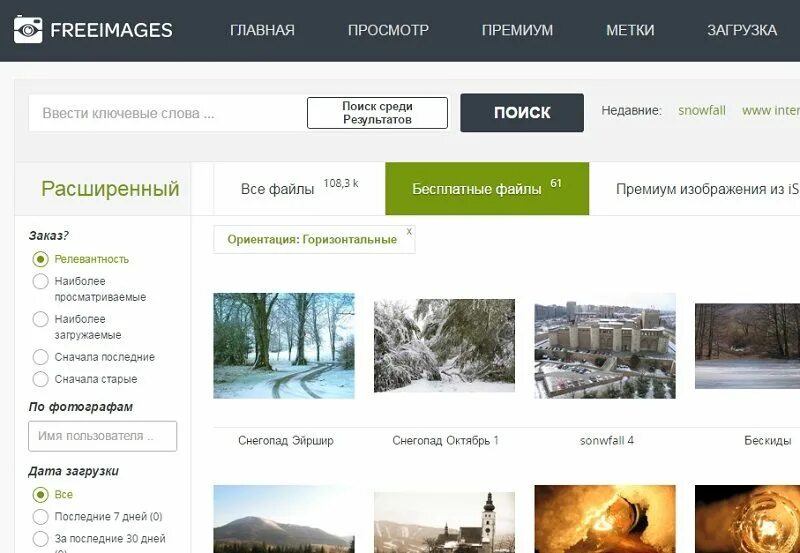The height and width of the screenshot is (553, 800).
Task: Click the Заказ? section heading
Action: [x=49, y=236]
